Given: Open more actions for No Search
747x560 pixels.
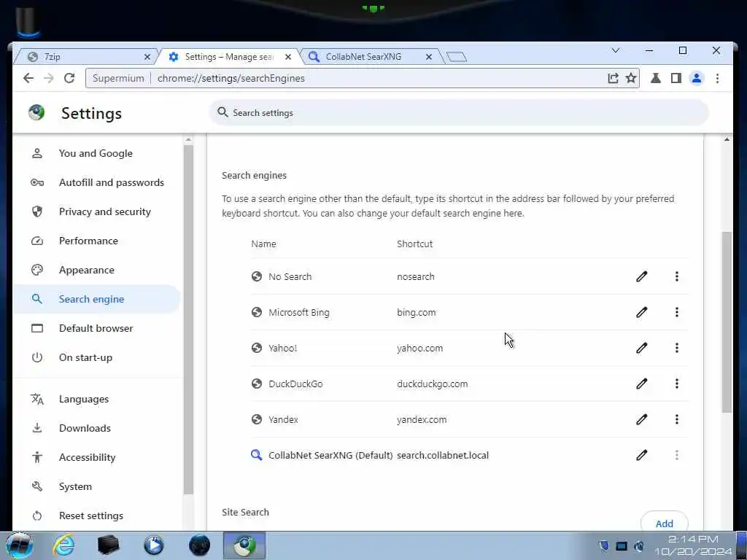Looking at the screenshot, I should coord(676,276).
